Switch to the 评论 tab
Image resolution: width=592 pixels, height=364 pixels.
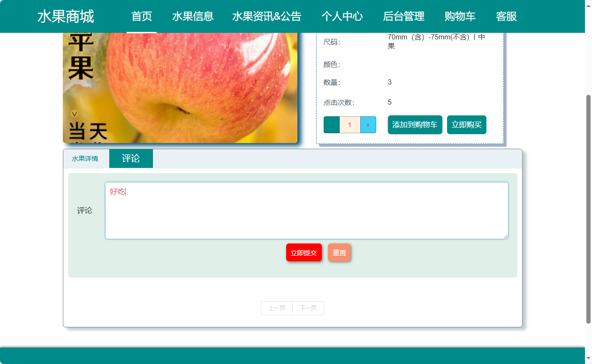coord(131,159)
